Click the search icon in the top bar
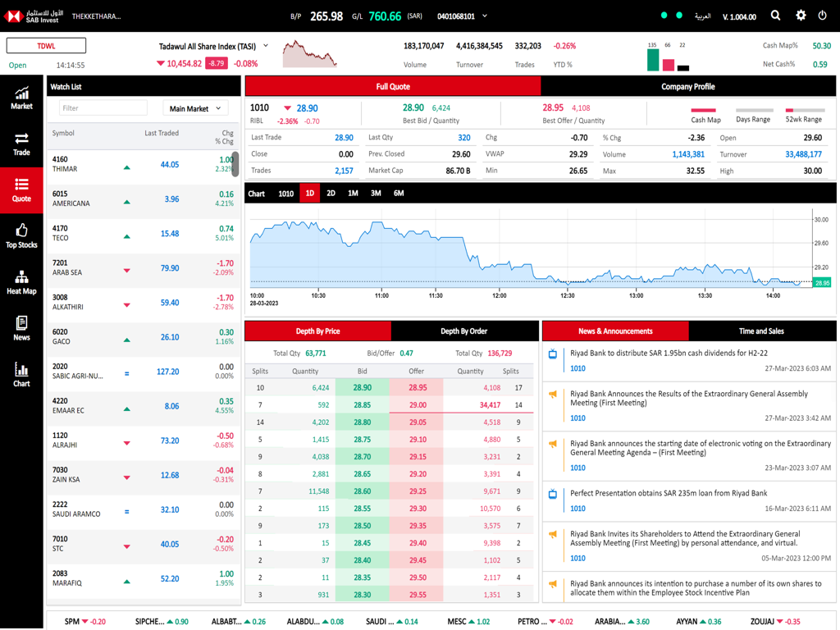 pos(775,14)
